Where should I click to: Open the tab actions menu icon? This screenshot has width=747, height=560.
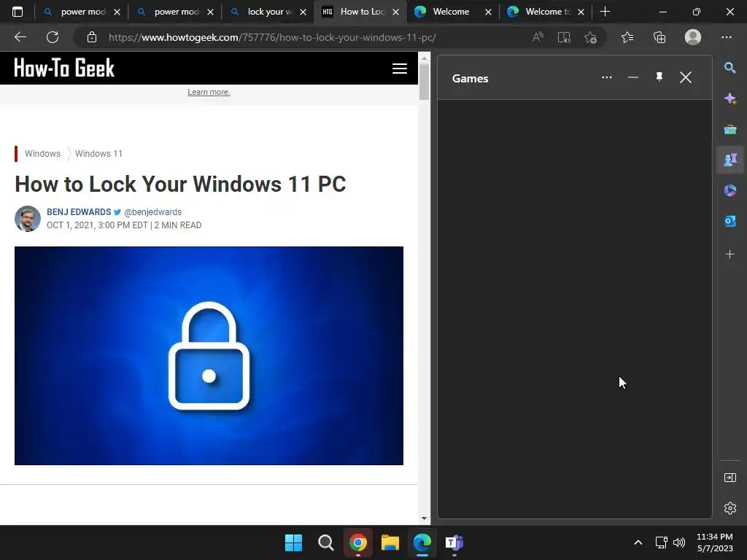pos(18,12)
